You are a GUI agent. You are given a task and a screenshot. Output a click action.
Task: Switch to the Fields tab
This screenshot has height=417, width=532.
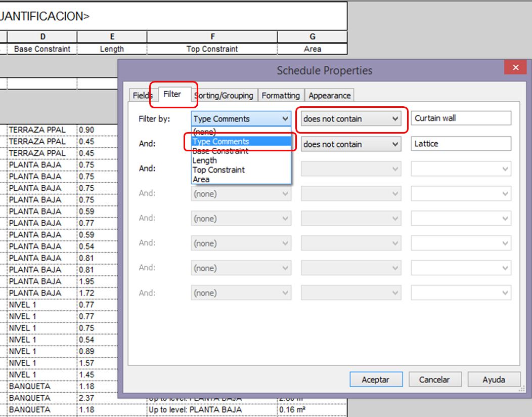click(142, 96)
